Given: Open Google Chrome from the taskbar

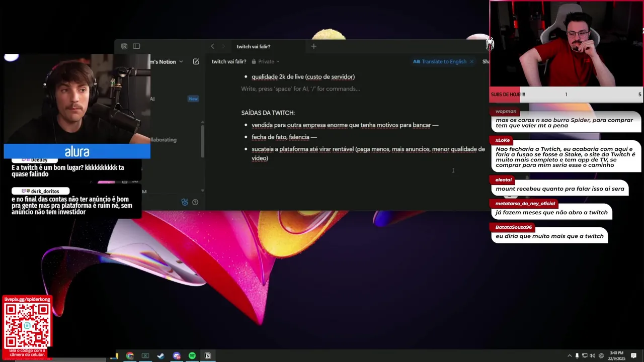Looking at the screenshot, I should click(130, 355).
